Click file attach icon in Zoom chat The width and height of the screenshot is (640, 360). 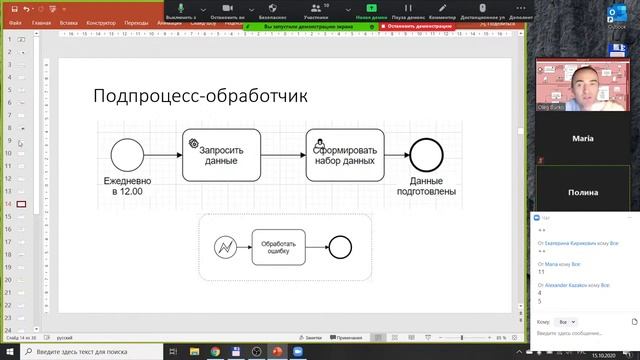[634, 322]
